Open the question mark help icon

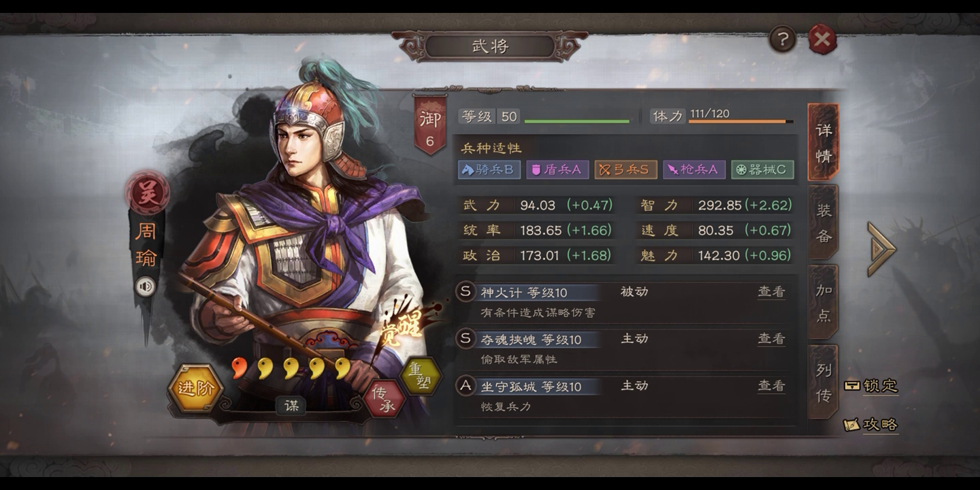(783, 39)
